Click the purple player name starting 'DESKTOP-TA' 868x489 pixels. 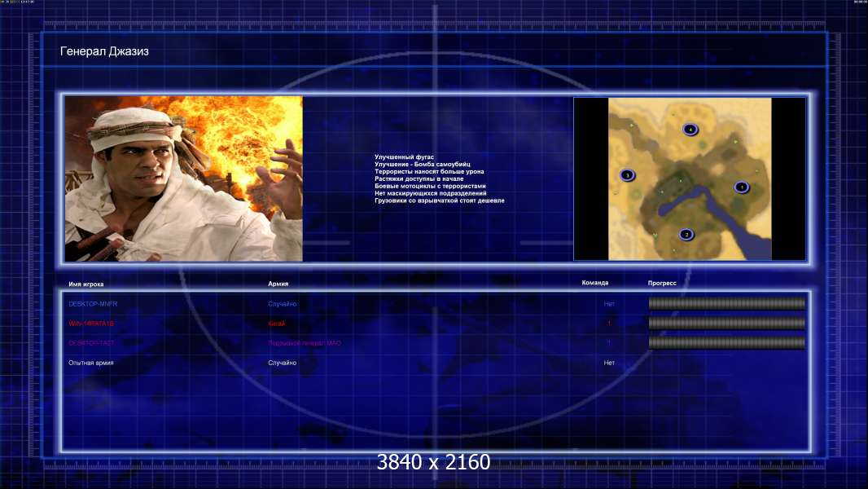coord(91,343)
